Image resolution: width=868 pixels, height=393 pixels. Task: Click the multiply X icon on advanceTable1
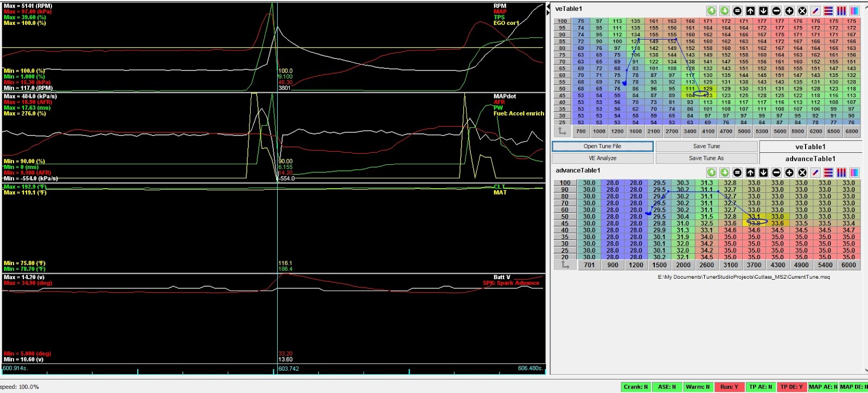802,172
